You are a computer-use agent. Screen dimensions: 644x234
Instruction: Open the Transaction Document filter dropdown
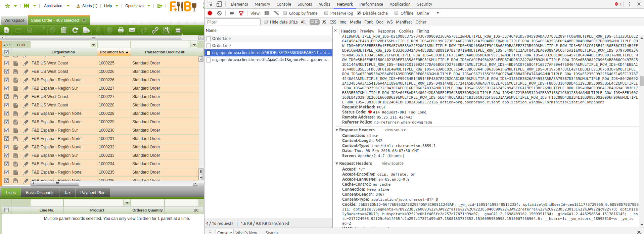tap(194, 45)
